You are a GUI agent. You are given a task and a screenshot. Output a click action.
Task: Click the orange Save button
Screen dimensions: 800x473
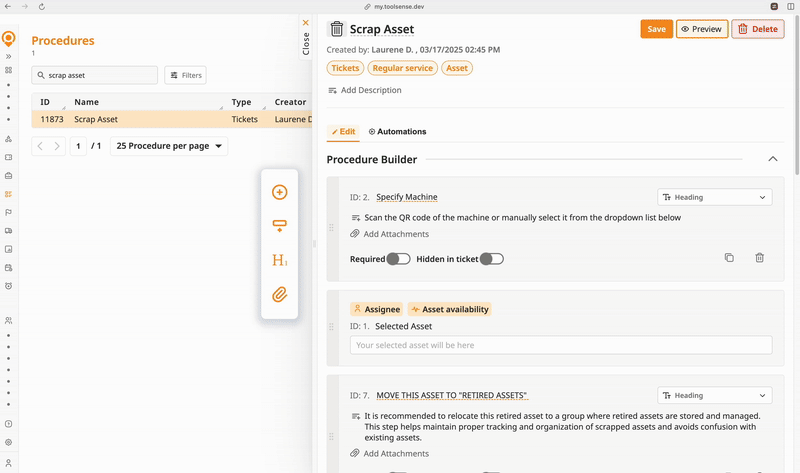656,29
